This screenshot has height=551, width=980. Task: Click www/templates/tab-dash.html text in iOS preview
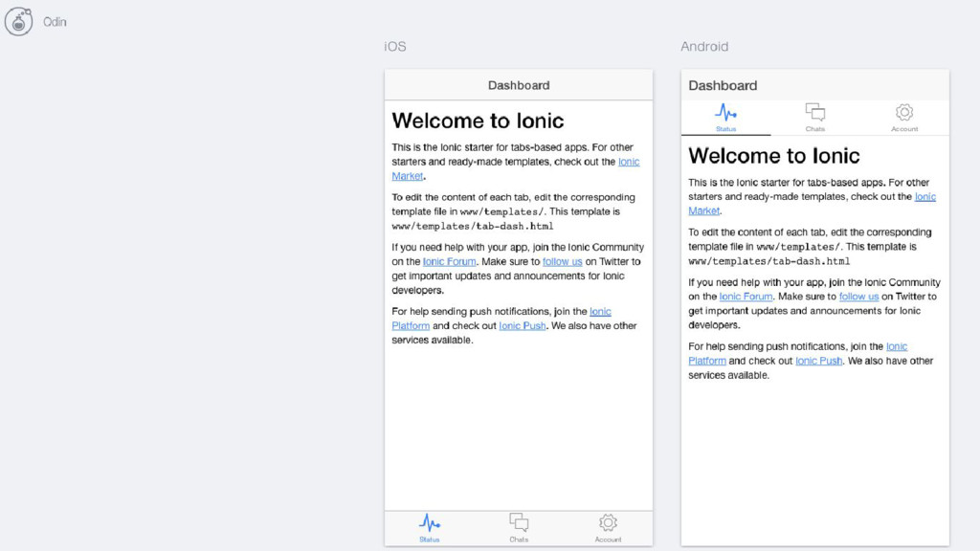point(473,226)
